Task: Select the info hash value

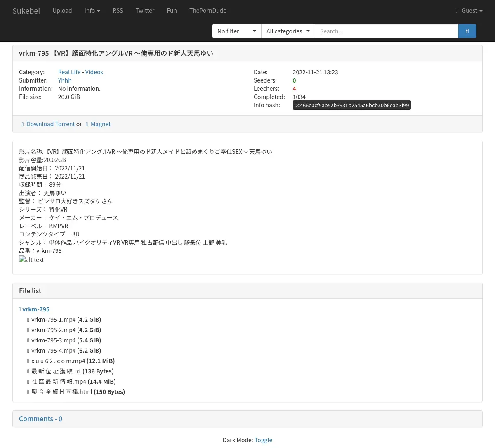Action: coord(351,105)
